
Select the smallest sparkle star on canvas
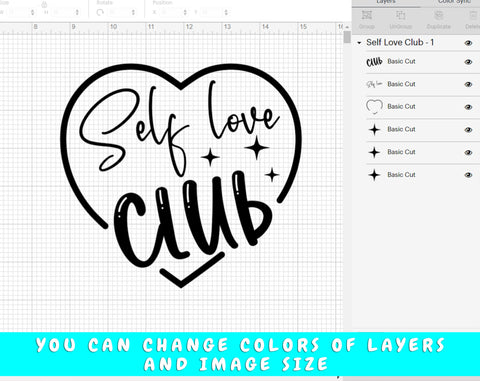pyautogui.click(x=272, y=175)
